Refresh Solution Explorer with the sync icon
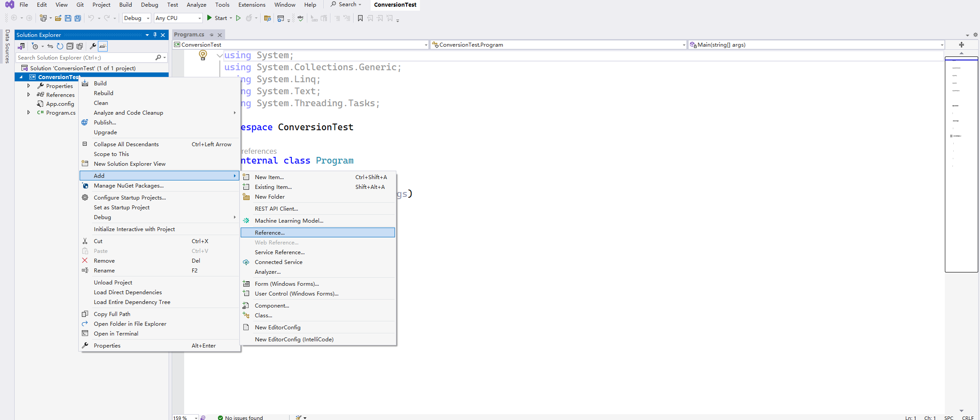This screenshot has height=420, width=980. click(60, 46)
